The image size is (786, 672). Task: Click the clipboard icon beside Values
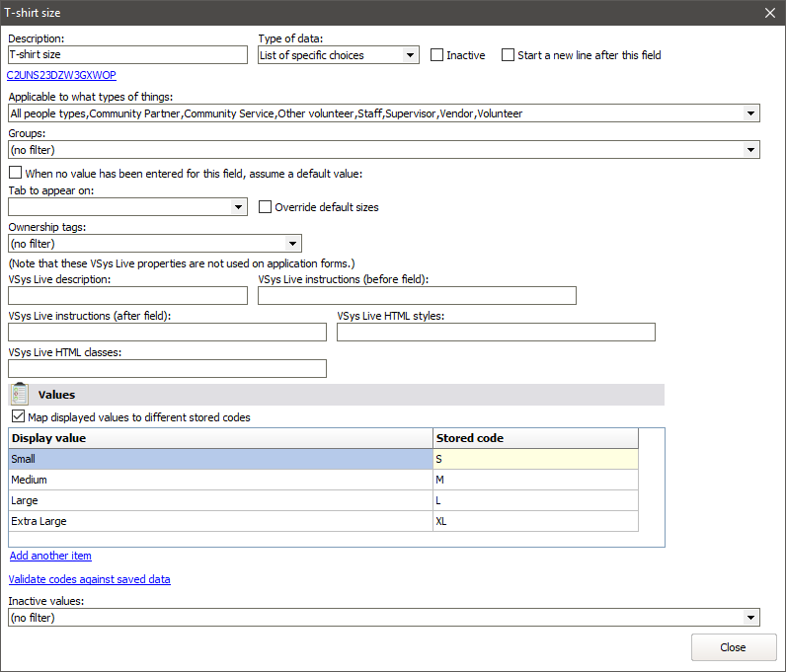click(x=20, y=395)
